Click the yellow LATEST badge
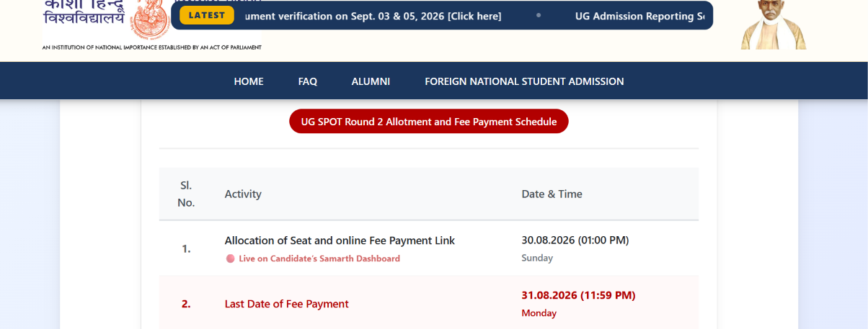This screenshot has height=329, width=868. coord(206,15)
